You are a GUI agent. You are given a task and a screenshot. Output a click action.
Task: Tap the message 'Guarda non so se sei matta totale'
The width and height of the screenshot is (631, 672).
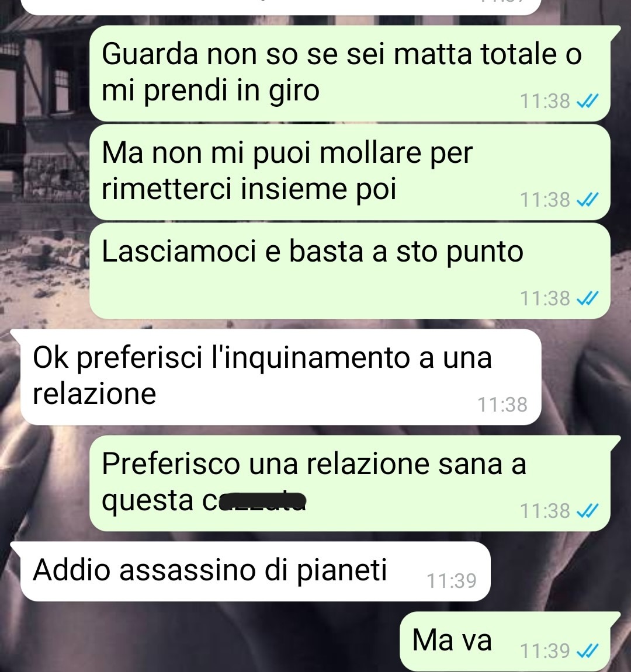point(349,73)
